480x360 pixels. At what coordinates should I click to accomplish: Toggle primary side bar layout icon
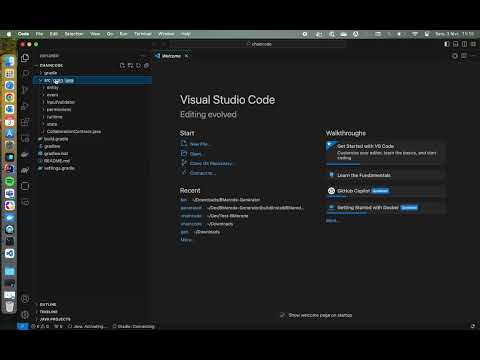(x=447, y=44)
